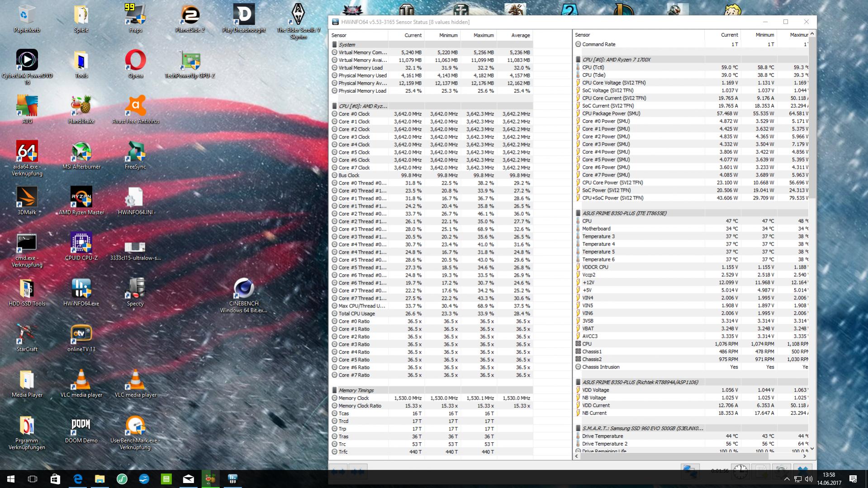Select the 'CPU (Tctl)' temperature row

691,67
